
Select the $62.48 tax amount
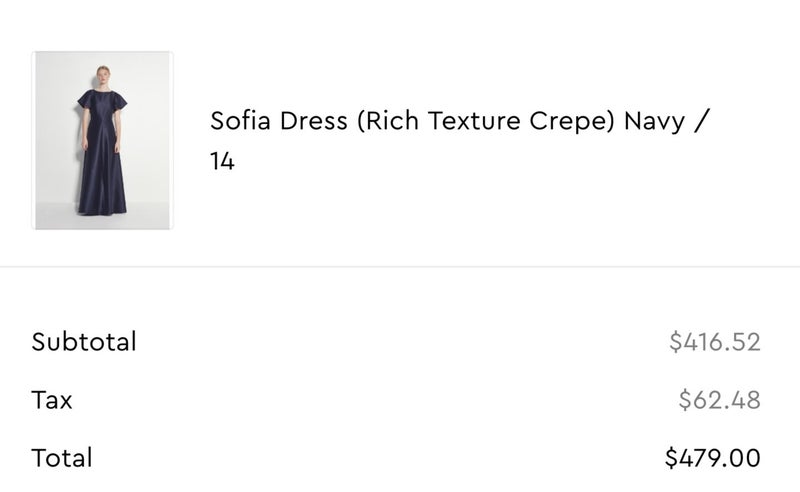click(x=719, y=400)
